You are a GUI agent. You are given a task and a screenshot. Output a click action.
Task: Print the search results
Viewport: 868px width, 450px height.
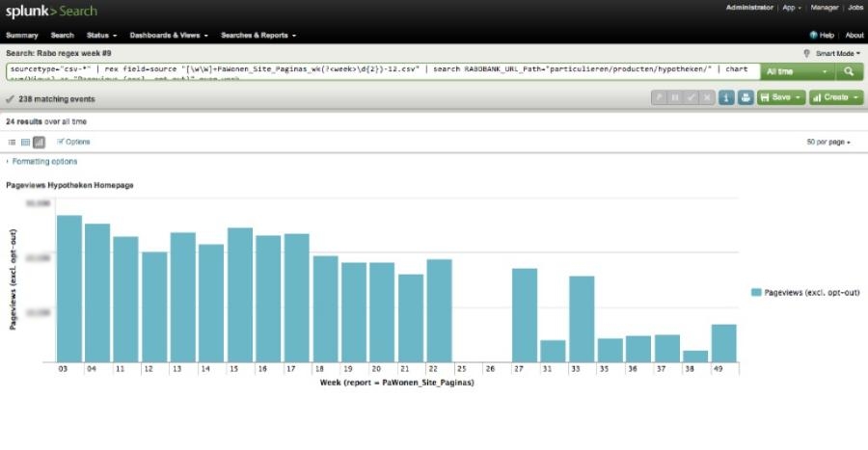click(746, 98)
